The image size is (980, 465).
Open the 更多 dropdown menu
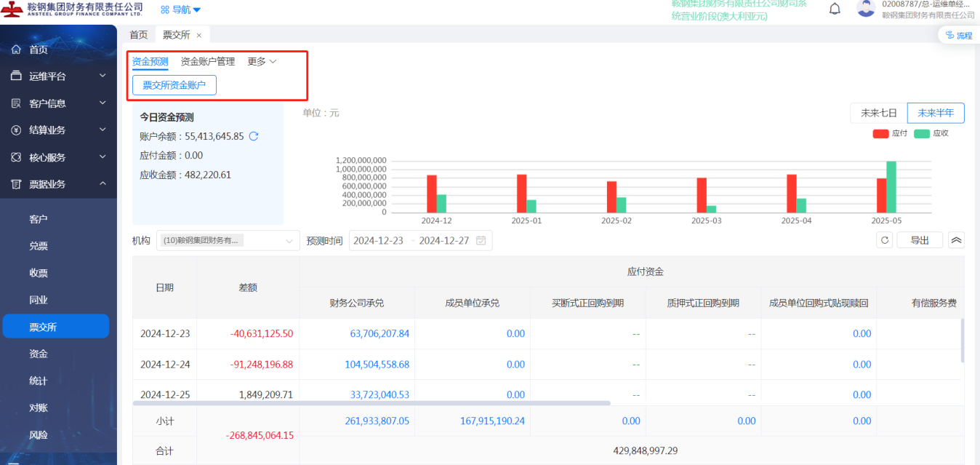pos(262,62)
